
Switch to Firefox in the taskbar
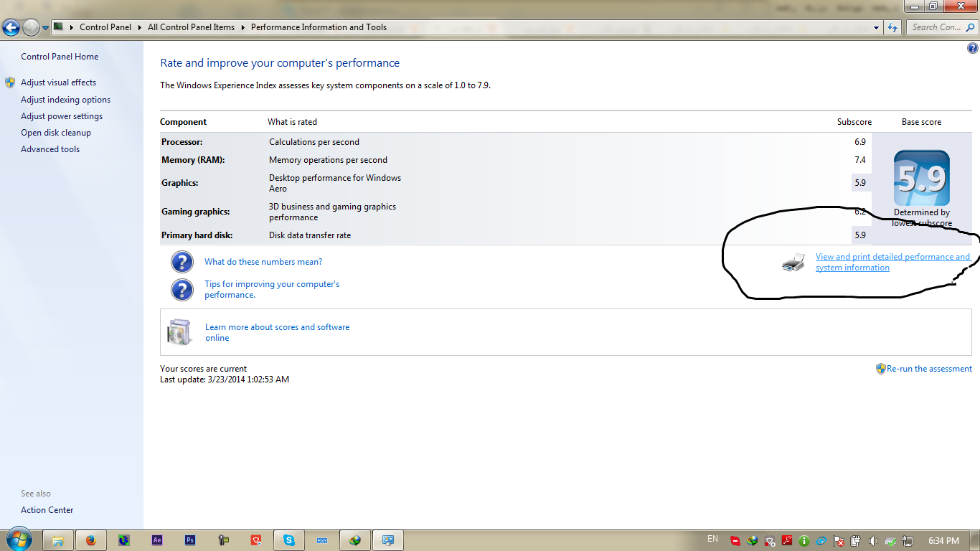[x=90, y=540]
